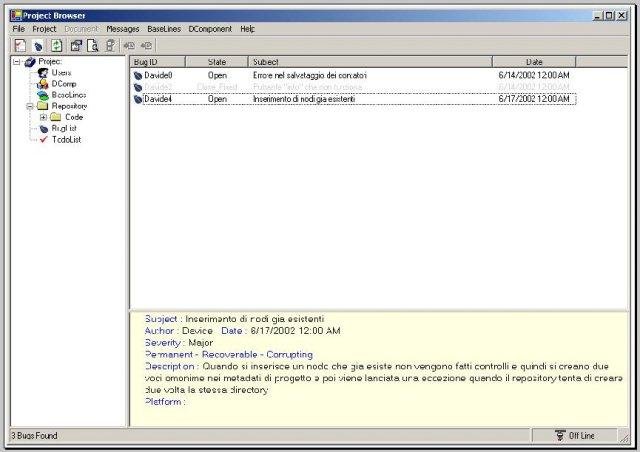Click the BugList bug icon in tree
This screenshot has height=452, width=640.
[x=44, y=129]
